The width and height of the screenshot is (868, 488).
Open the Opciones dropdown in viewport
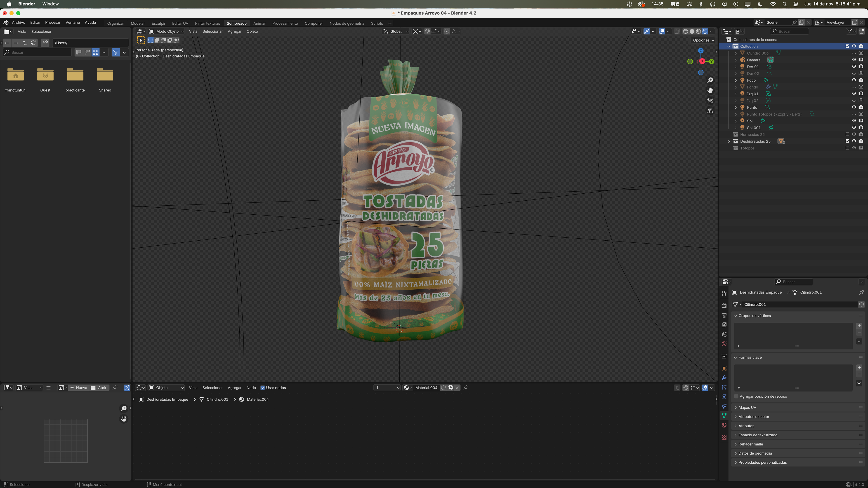(704, 40)
